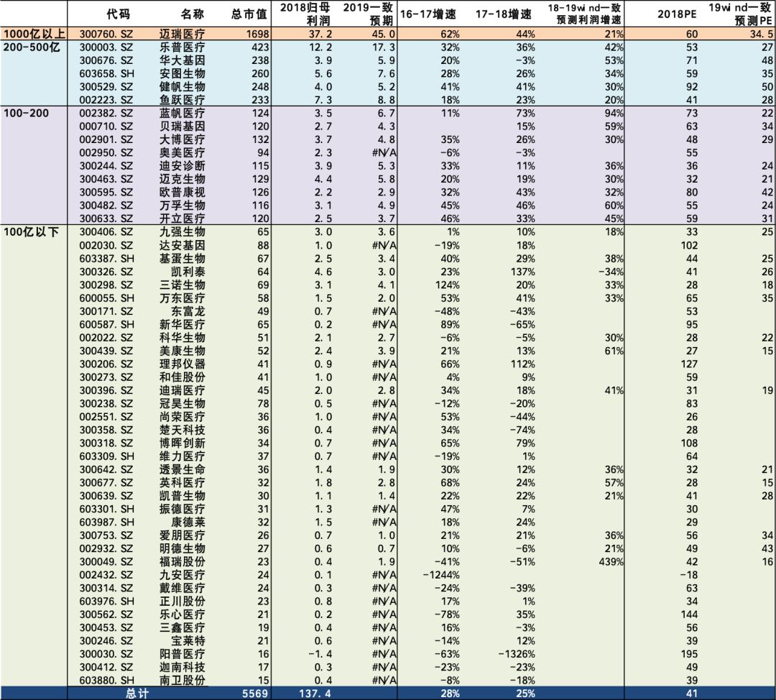Image resolution: width=776 pixels, height=700 pixels.
Task: Click the 迈瑞医疗 name cell
Action: [x=182, y=34]
